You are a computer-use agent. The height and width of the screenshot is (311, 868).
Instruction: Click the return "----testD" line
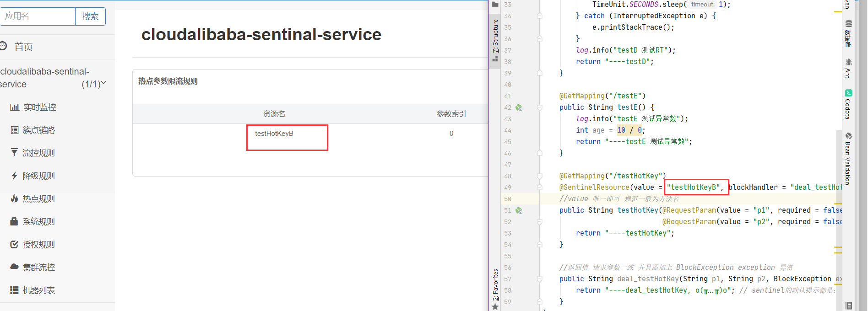(x=615, y=62)
